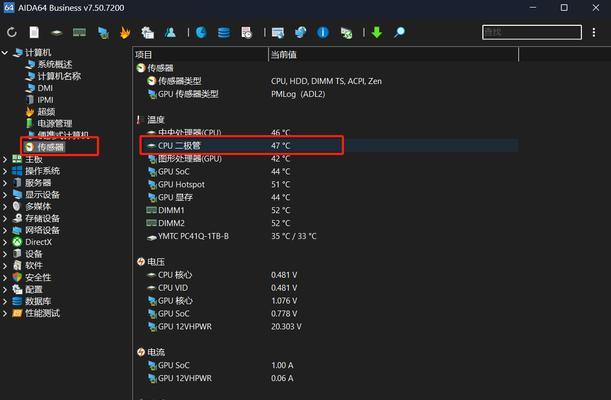Click the Refresh toolbar icon
The width and height of the screenshot is (611, 400).
click(x=12, y=32)
